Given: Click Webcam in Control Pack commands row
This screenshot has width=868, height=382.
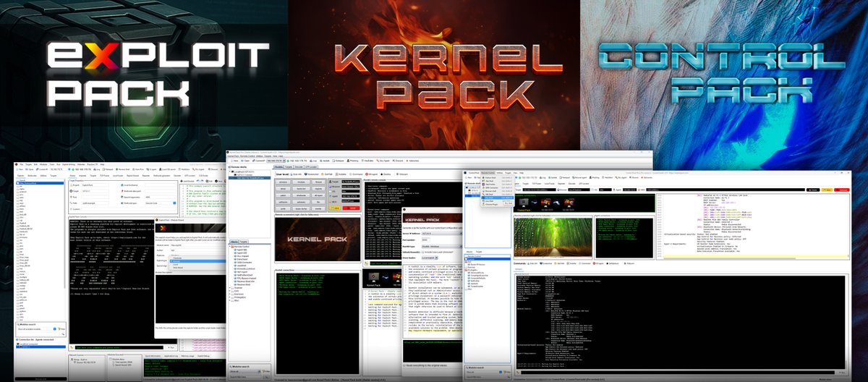Looking at the screenshot, I should pyautogui.click(x=629, y=263).
